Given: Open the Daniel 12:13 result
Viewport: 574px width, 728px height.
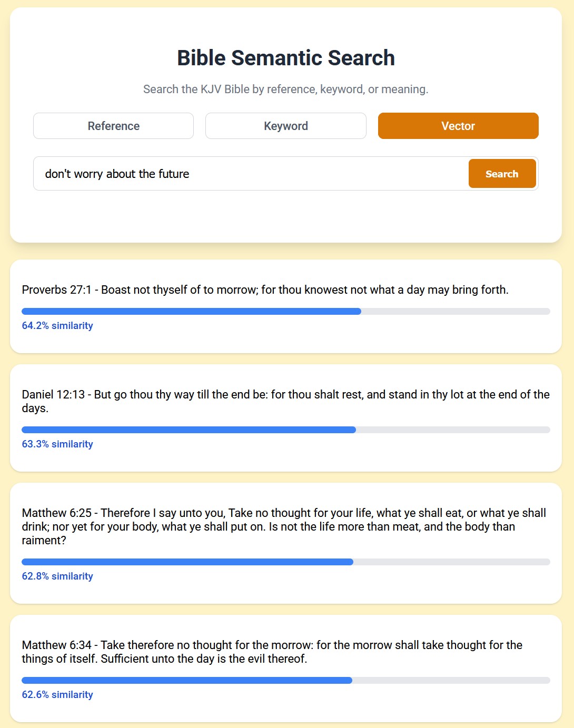Looking at the screenshot, I should [285, 401].
